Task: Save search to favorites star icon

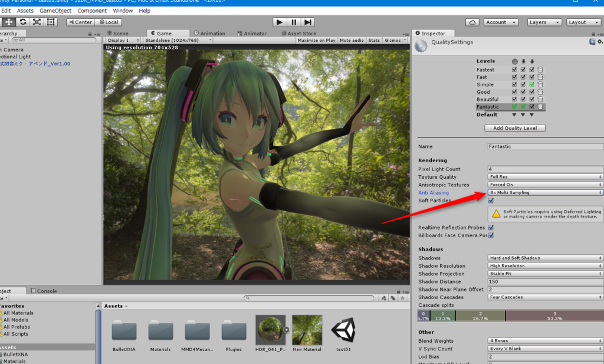Action: click(402, 298)
